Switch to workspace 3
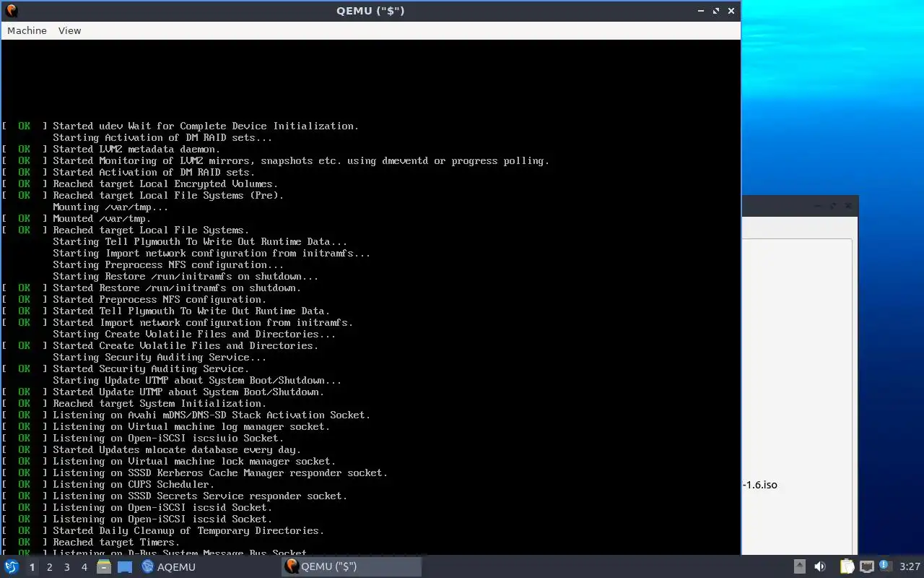Viewport: 924px width, 578px height. tap(66, 567)
